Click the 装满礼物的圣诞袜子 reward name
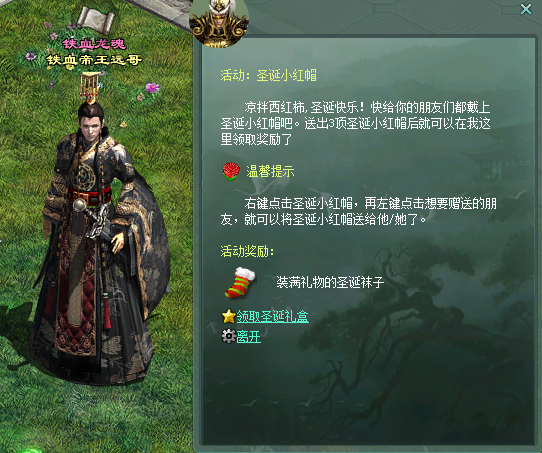Viewport: 542px width, 453px height. pos(330,282)
